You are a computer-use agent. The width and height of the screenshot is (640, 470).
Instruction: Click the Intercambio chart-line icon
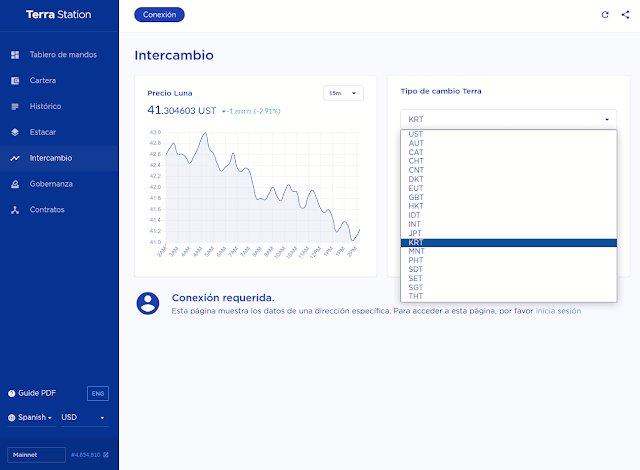[15, 158]
